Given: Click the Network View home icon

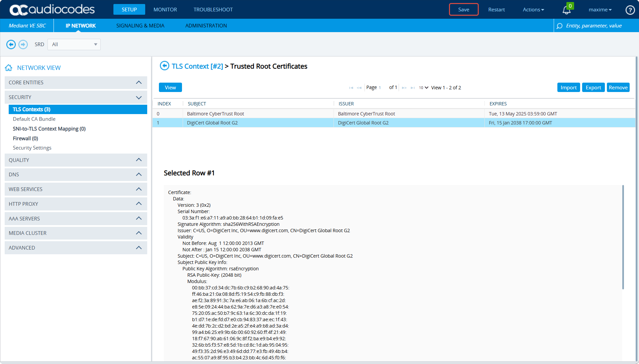Looking at the screenshot, I should coord(9,68).
